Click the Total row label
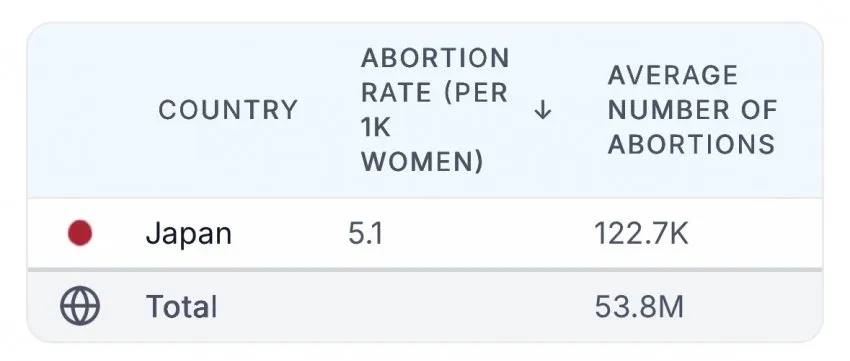Screen dimensions: 850x361 coord(182,306)
